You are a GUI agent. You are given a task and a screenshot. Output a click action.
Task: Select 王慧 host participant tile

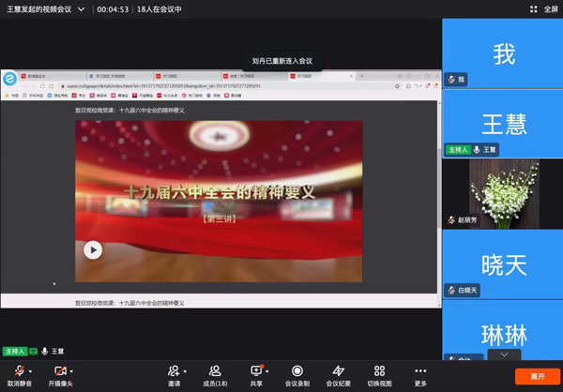[503, 123]
